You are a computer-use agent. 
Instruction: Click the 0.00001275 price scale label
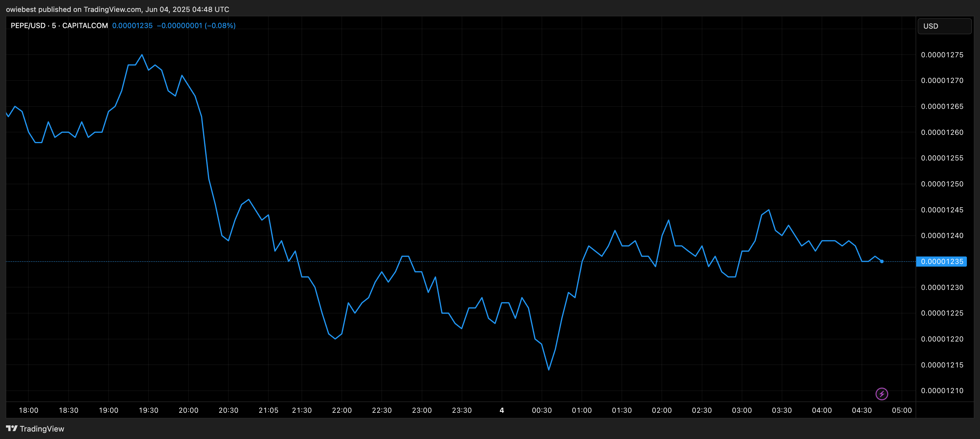click(x=942, y=55)
